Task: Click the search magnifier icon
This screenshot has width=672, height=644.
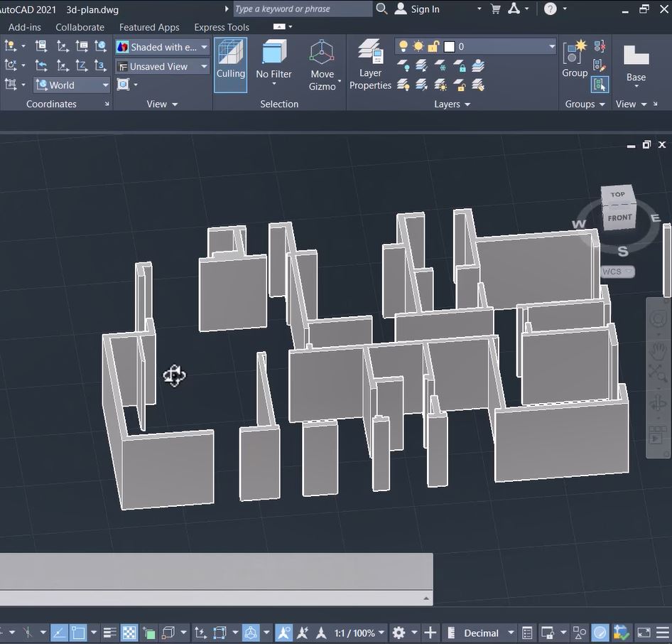Action: [381, 9]
